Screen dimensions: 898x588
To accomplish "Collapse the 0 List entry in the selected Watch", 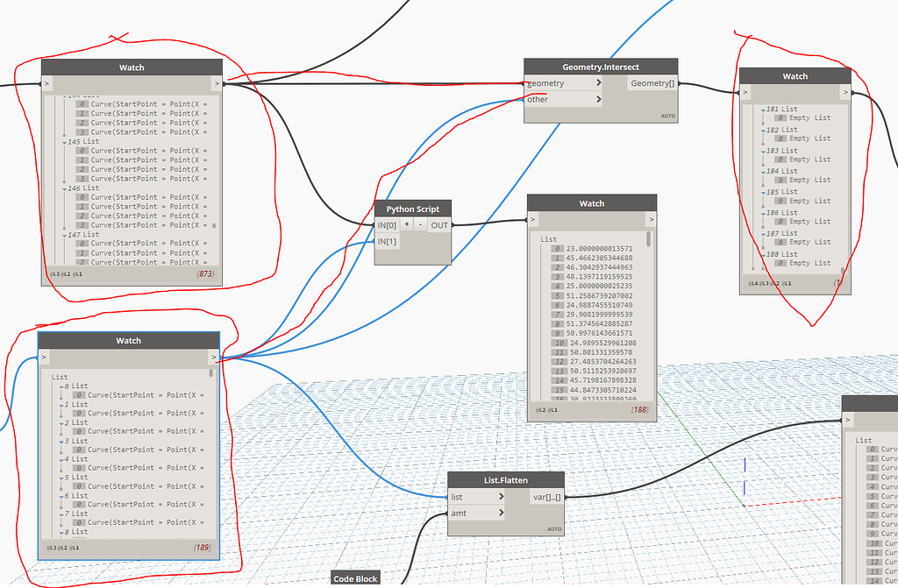I will click(x=60, y=385).
